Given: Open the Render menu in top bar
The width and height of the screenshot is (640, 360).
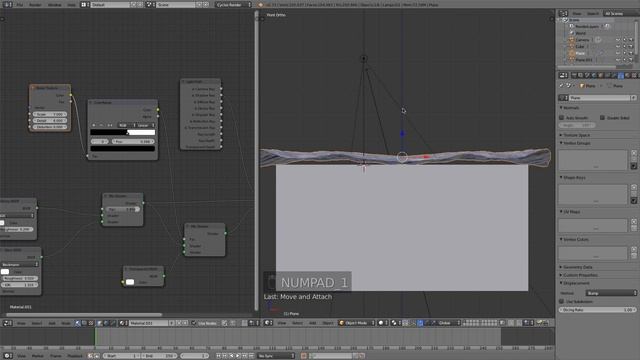Looking at the screenshot, I should (x=35, y=4).
